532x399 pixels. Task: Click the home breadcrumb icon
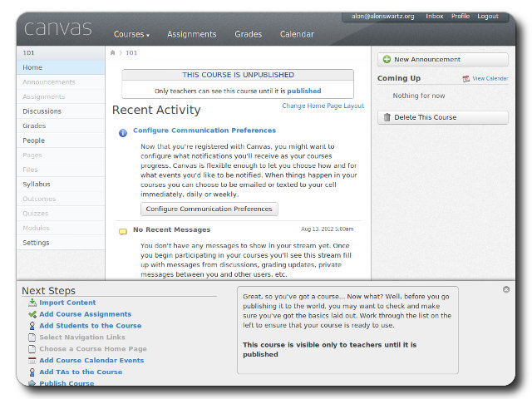pos(113,52)
